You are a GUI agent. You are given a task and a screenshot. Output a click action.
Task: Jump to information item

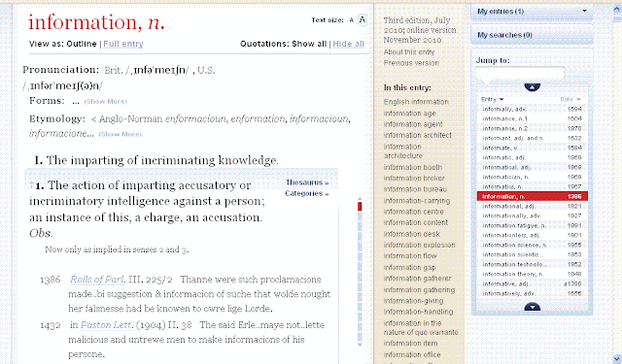410,344
